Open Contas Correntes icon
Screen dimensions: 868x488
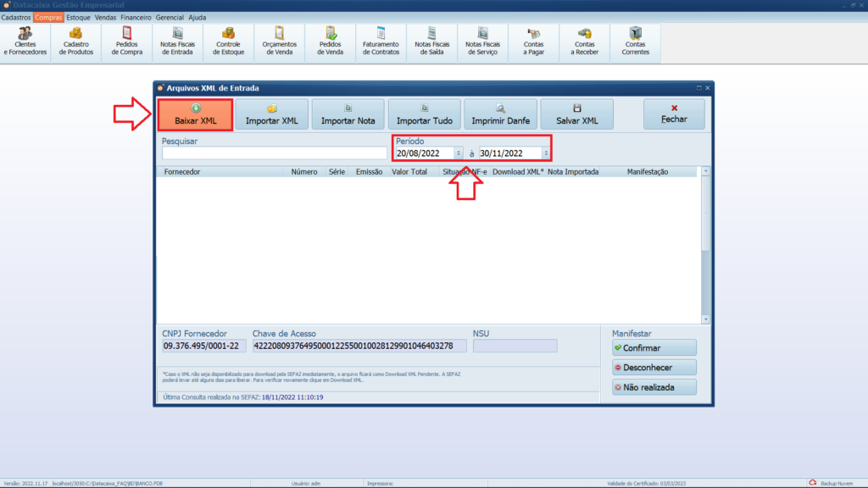(636, 42)
